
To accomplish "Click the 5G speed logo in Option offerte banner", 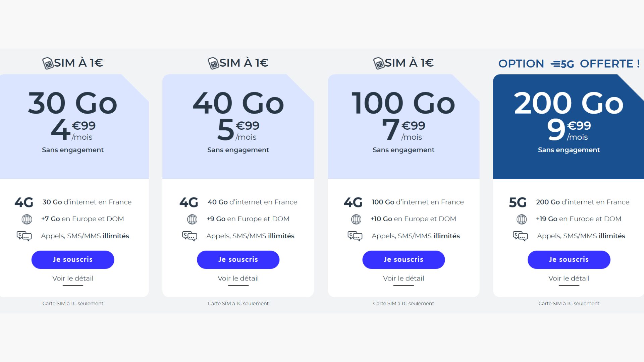I will click(562, 64).
